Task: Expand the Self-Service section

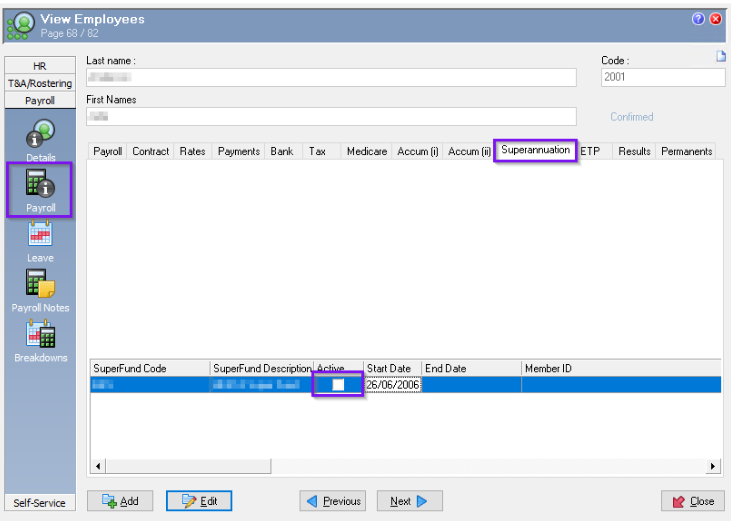Action: (40, 502)
